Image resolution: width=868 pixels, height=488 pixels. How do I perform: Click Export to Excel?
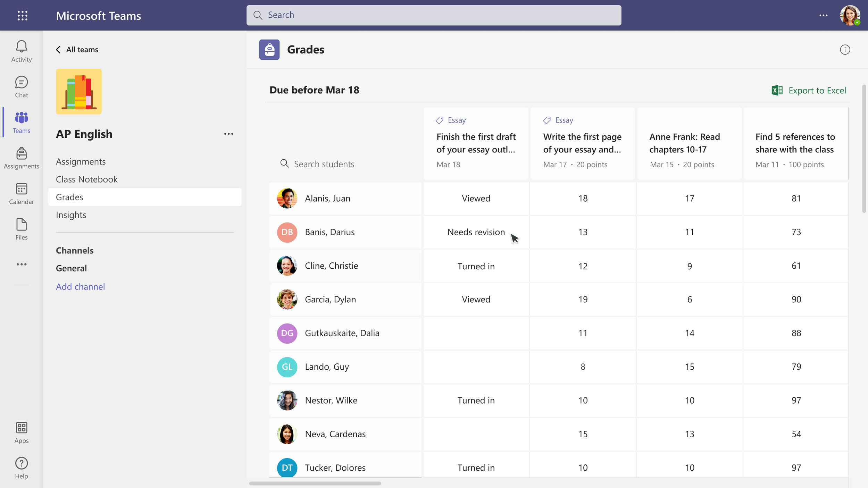[809, 91]
